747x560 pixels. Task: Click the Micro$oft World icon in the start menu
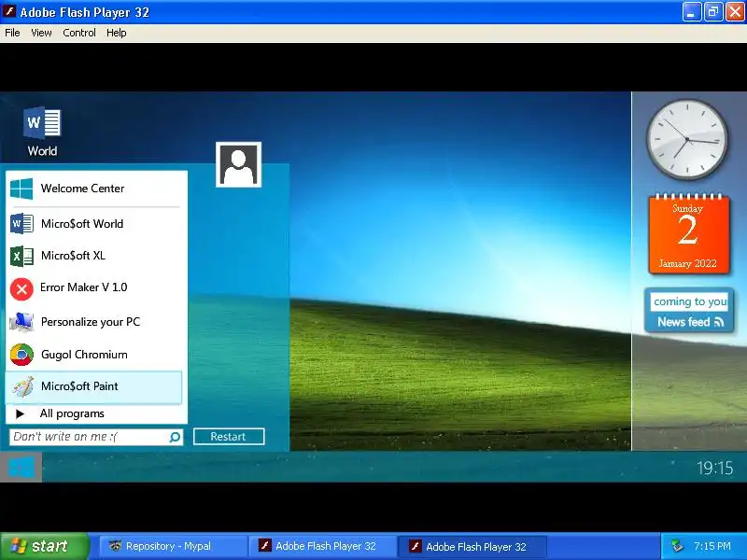click(21, 224)
